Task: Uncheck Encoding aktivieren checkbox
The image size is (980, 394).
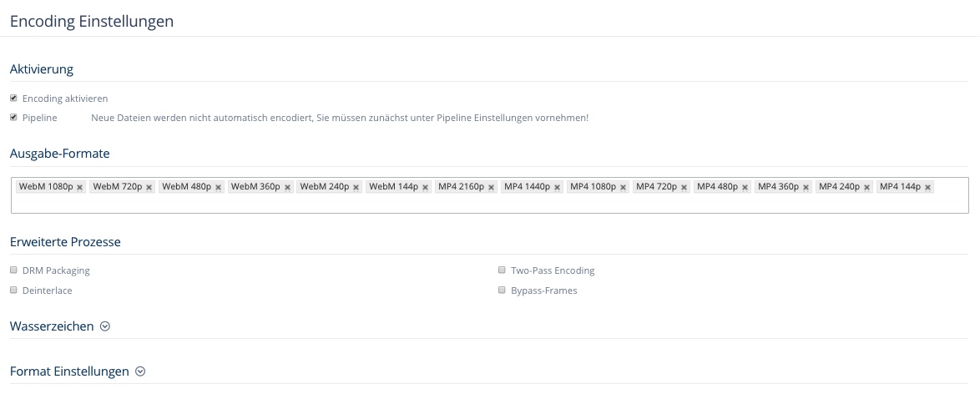Action: [13, 98]
